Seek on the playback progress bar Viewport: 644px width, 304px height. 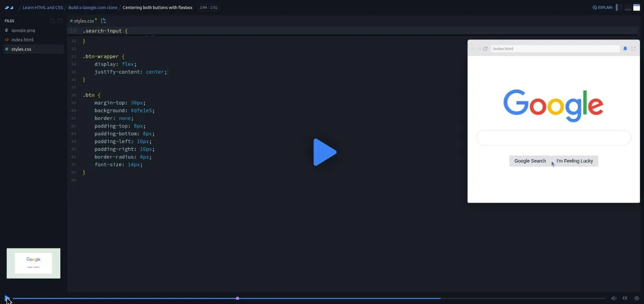click(x=308, y=298)
